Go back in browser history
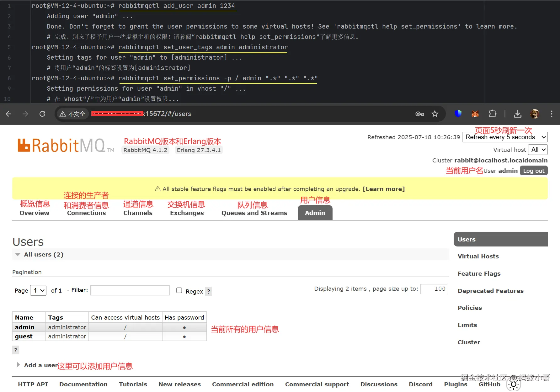This screenshot has width=560, height=392. 9,114
